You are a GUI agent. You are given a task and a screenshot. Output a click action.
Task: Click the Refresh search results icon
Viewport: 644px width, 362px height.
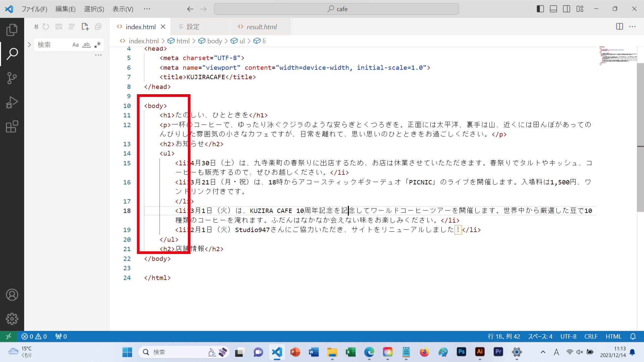46,26
